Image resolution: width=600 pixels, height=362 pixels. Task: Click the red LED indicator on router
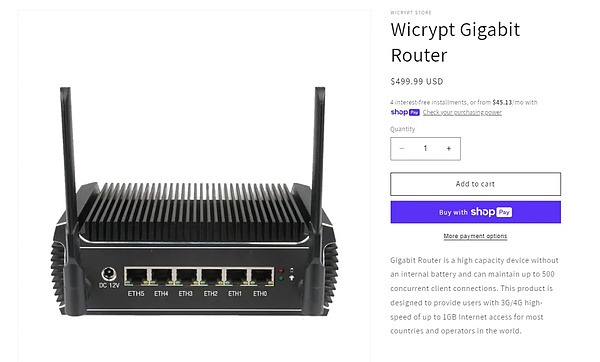(x=281, y=271)
